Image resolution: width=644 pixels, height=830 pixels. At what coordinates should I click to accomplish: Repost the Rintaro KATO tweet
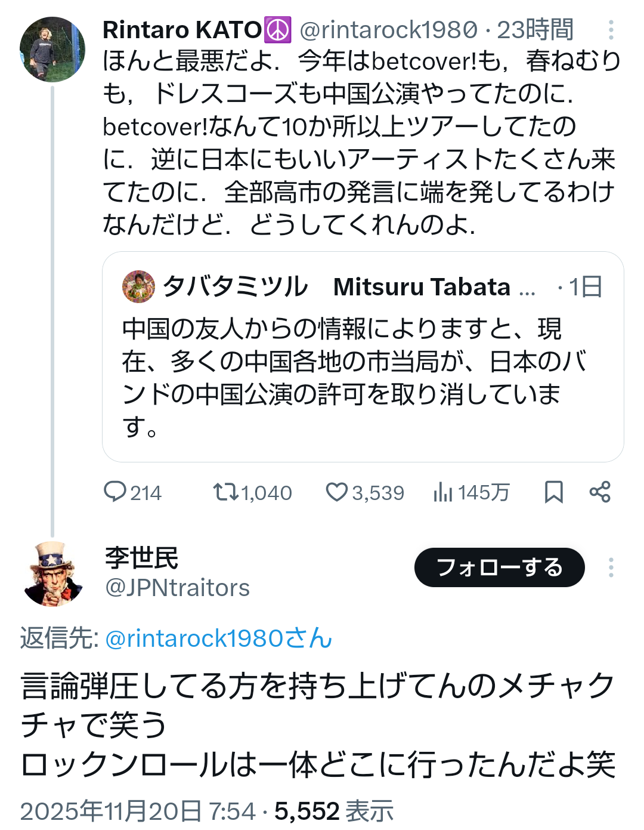[225, 492]
